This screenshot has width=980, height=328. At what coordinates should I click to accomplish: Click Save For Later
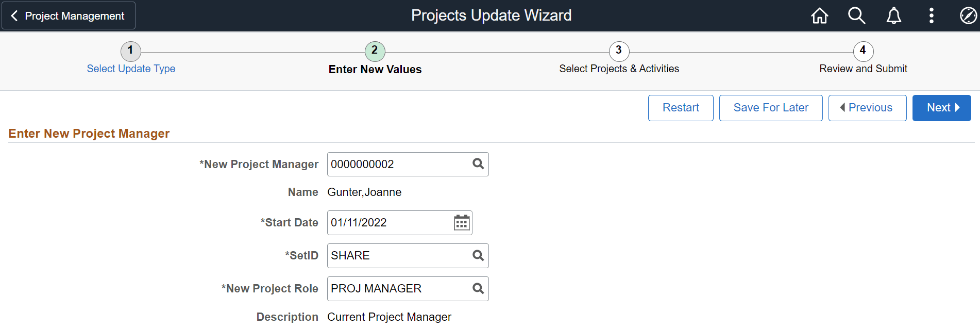coord(770,108)
